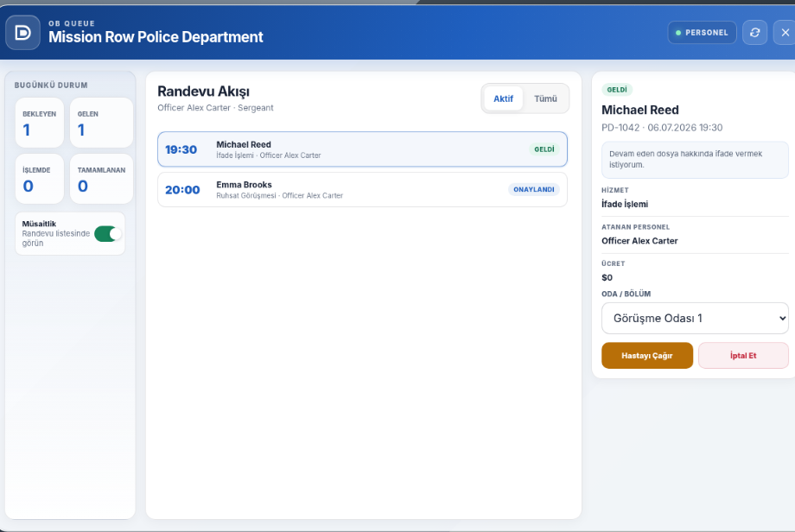
Task: Click Officer Alex Carter under Atanan Personel
Action: click(x=639, y=241)
